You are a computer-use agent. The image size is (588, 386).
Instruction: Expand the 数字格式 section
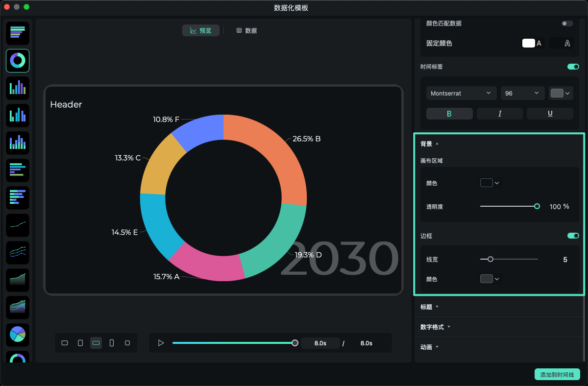click(x=435, y=327)
